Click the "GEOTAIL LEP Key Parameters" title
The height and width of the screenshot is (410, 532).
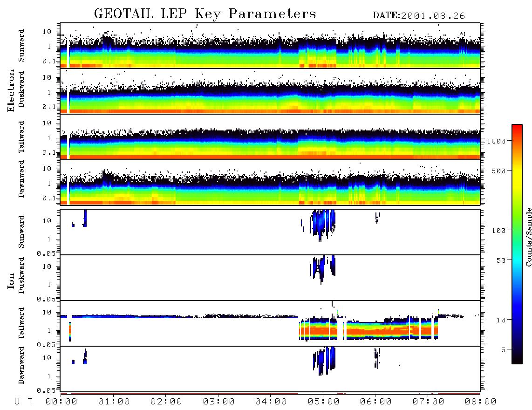pos(205,14)
